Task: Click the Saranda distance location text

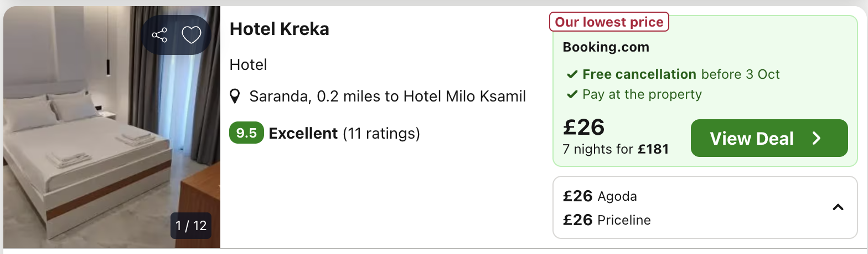Action: tap(387, 96)
